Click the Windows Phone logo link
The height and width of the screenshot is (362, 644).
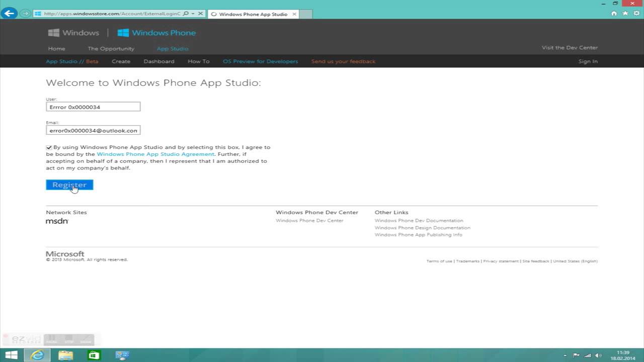(156, 33)
